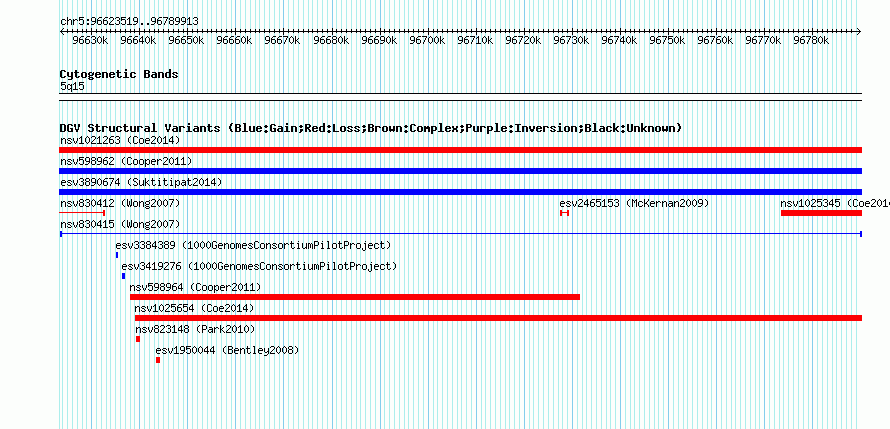This screenshot has height=429, width=890.
Task: Click the 96670k ruler tick label
Action: (x=283, y=40)
